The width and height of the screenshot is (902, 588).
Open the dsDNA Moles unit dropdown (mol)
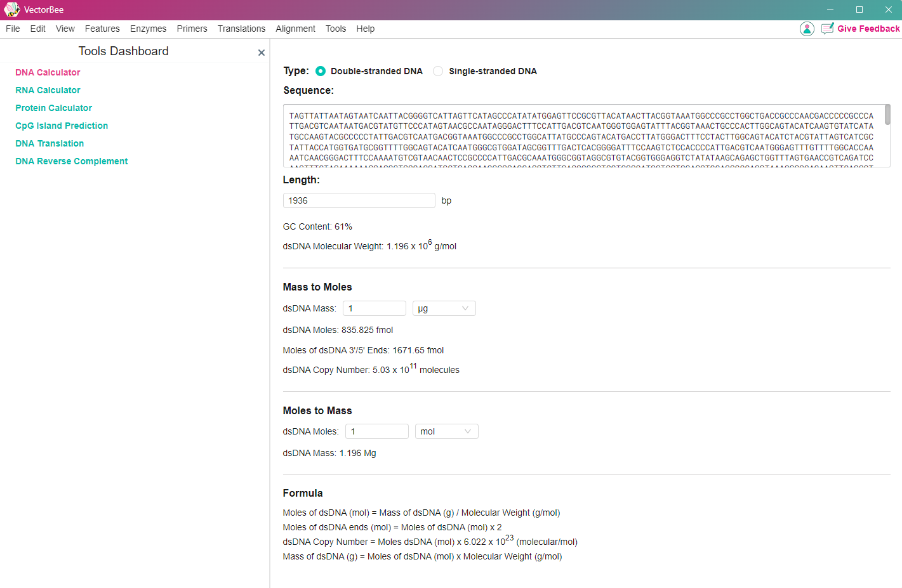tap(446, 431)
